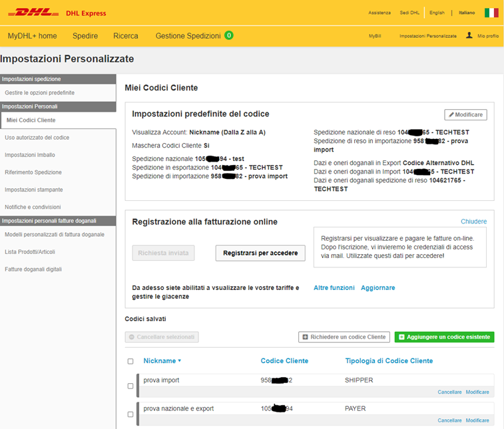The image size is (504, 429).
Task: Switch language to English
Action: pyautogui.click(x=437, y=13)
